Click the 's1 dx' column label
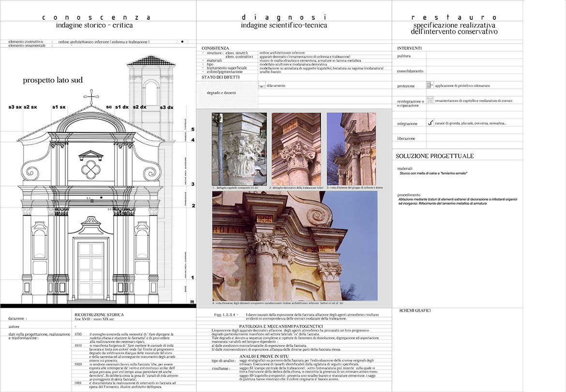Screen dimensions: 566x392 (121, 107)
